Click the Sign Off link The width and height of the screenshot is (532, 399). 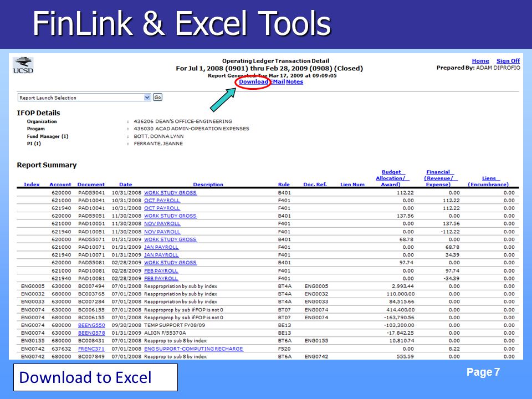tap(508, 61)
